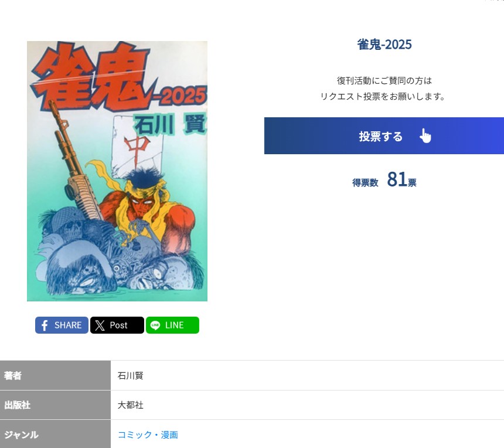Select the Post label to tweet
Viewport: 504px width, 448px height.
[118, 325]
